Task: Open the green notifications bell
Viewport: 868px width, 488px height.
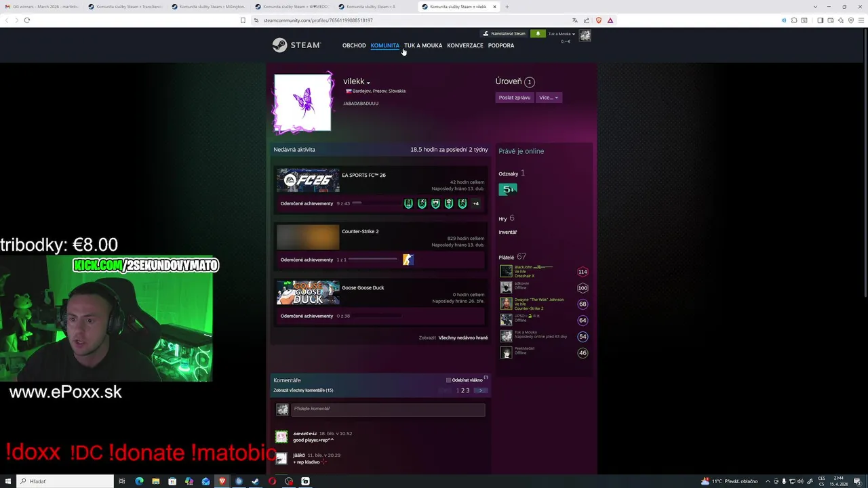Action: tap(538, 33)
